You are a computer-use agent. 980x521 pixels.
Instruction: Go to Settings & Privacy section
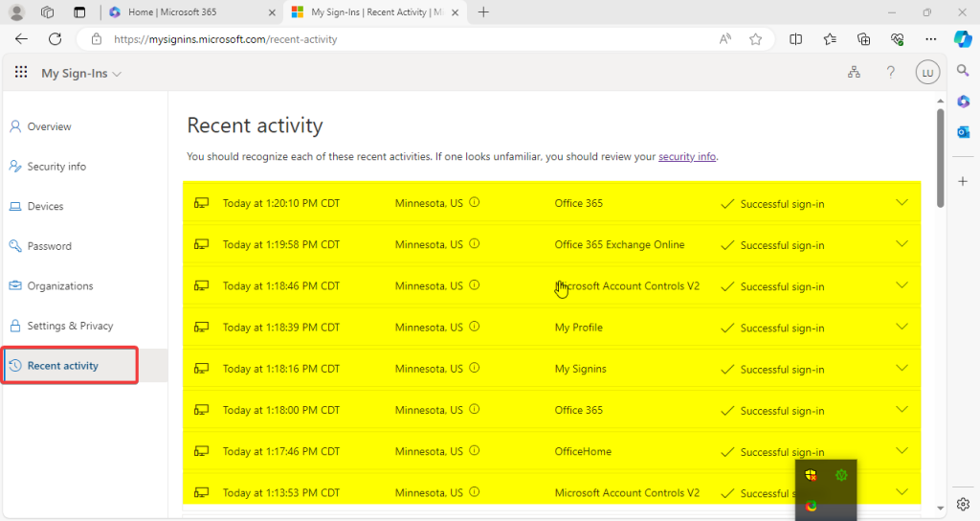[70, 326]
